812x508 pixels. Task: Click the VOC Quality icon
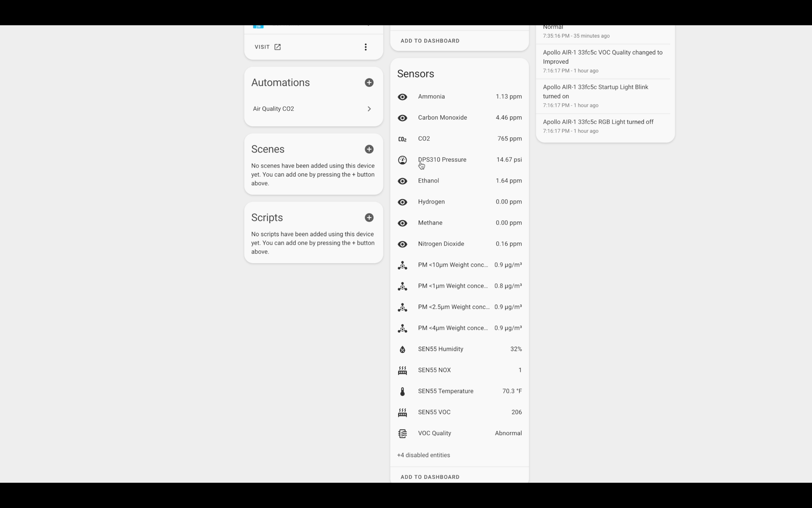[x=402, y=434]
